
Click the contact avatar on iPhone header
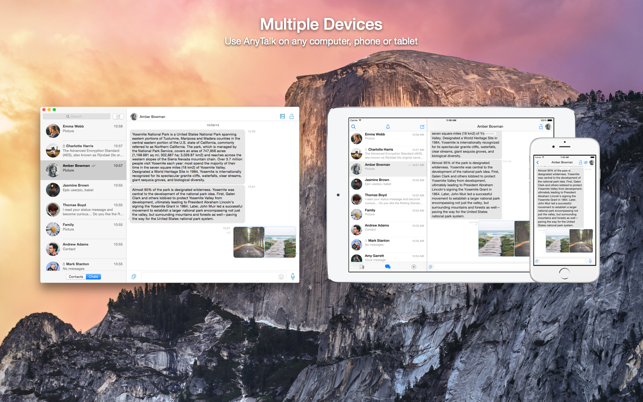(x=591, y=162)
